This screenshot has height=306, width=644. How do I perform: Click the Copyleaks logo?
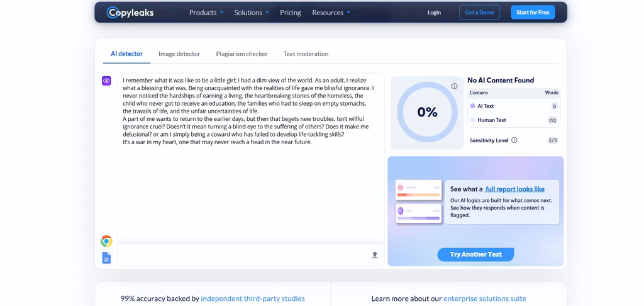130,13
